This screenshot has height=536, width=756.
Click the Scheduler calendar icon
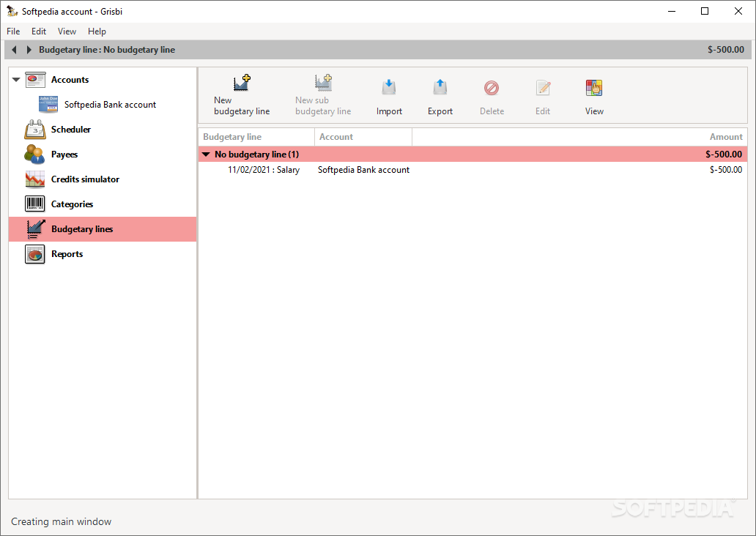(35, 129)
